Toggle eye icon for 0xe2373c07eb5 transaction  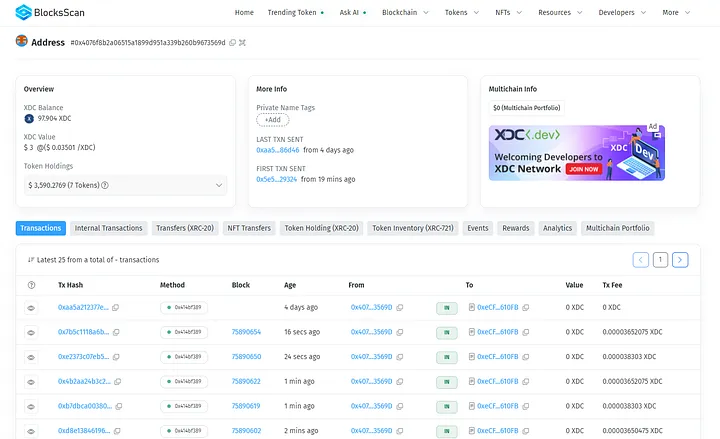click(31, 356)
